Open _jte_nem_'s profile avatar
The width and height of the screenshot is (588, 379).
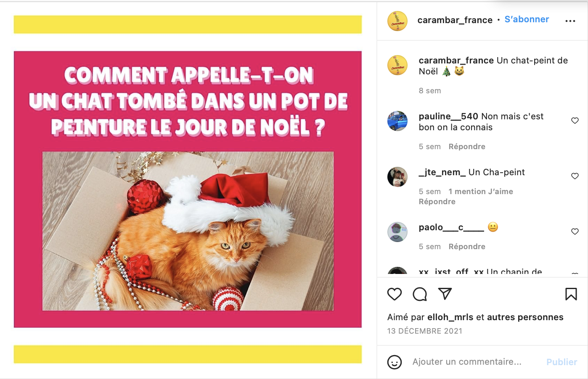click(397, 177)
